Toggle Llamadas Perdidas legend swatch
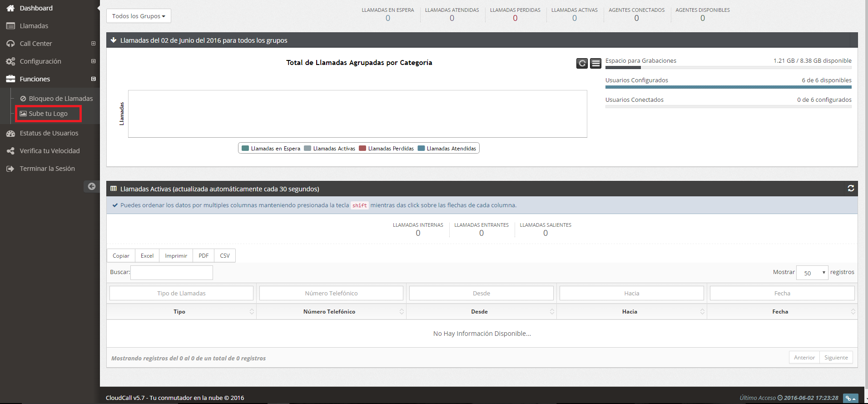Screen dimensions: 868x404 pyautogui.click(x=362, y=148)
